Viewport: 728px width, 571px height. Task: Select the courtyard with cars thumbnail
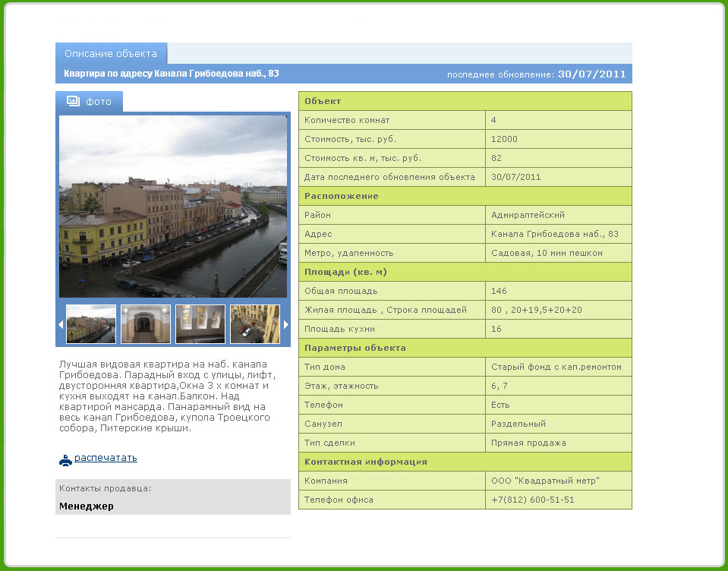coord(255,324)
